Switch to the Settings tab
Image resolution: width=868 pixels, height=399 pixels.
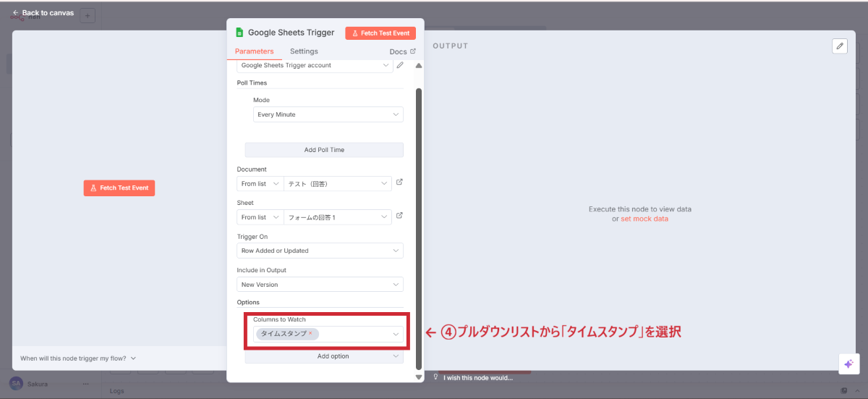(x=304, y=51)
